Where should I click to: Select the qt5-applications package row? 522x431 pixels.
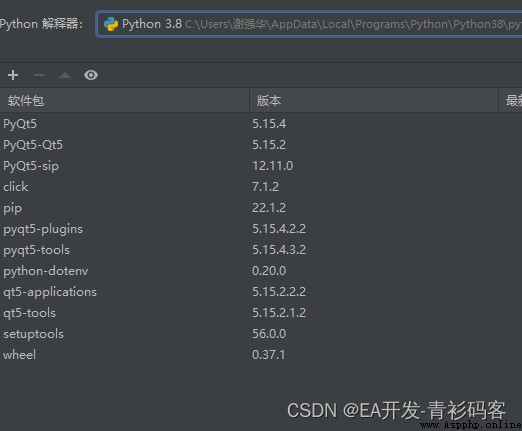[x=261, y=292]
